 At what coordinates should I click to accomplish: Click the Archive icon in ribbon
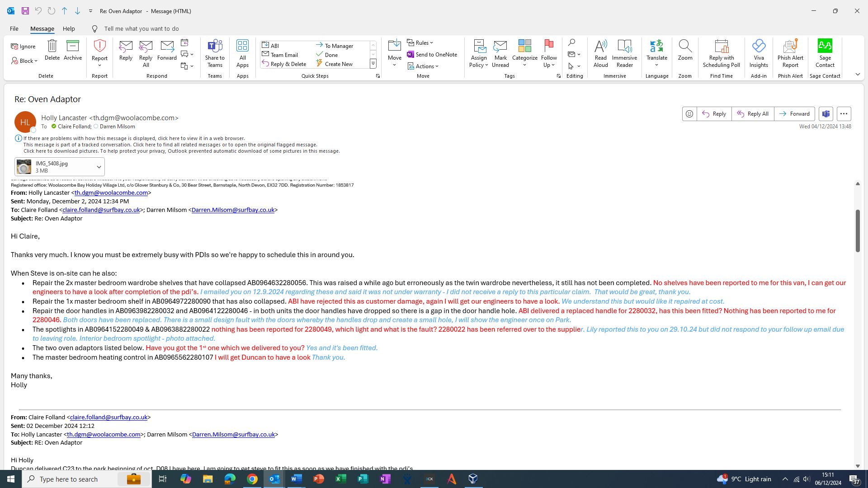[72, 50]
